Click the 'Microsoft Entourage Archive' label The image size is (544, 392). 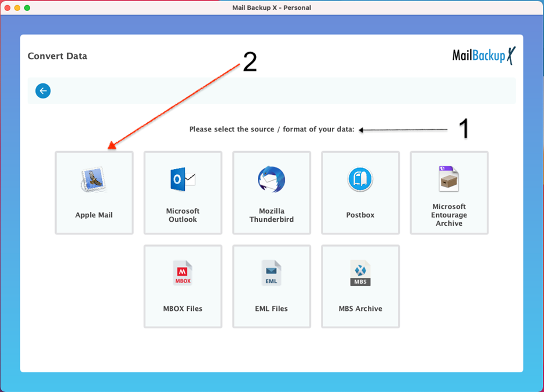coord(449,215)
